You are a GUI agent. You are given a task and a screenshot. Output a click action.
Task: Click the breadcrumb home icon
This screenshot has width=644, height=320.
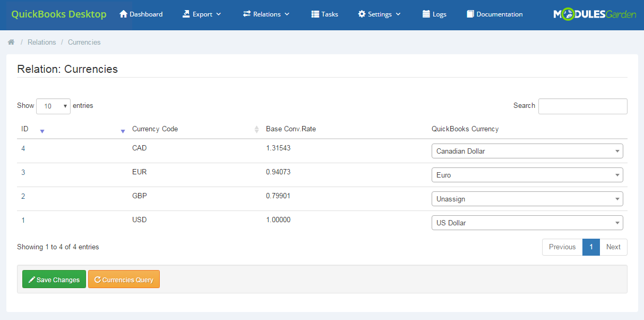pyautogui.click(x=11, y=41)
